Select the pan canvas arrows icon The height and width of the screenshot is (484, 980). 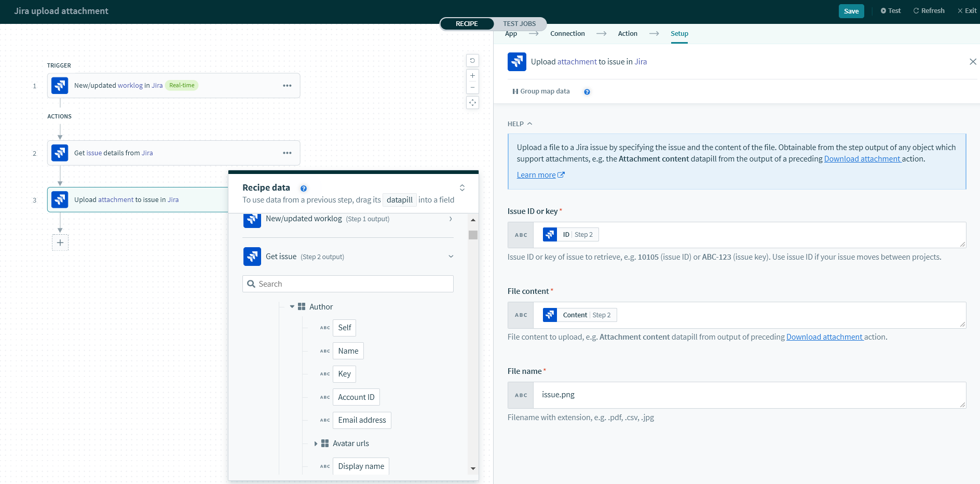pyautogui.click(x=472, y=102)
